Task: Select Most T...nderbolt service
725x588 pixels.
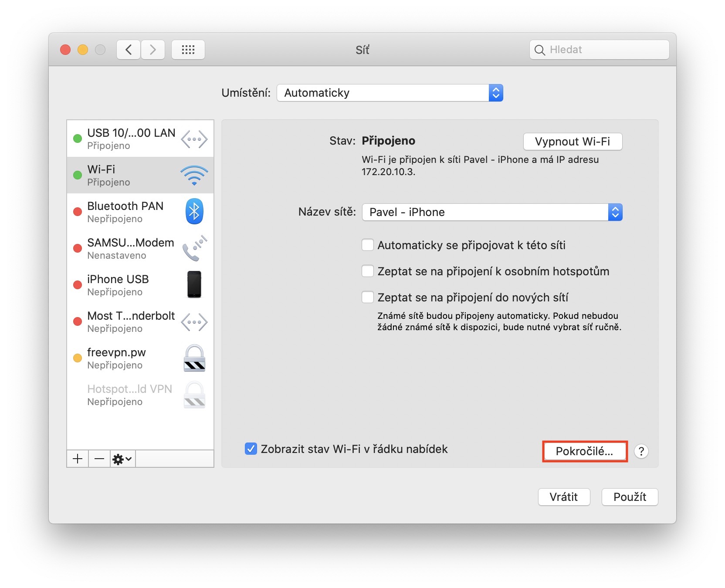Action: 140,321
